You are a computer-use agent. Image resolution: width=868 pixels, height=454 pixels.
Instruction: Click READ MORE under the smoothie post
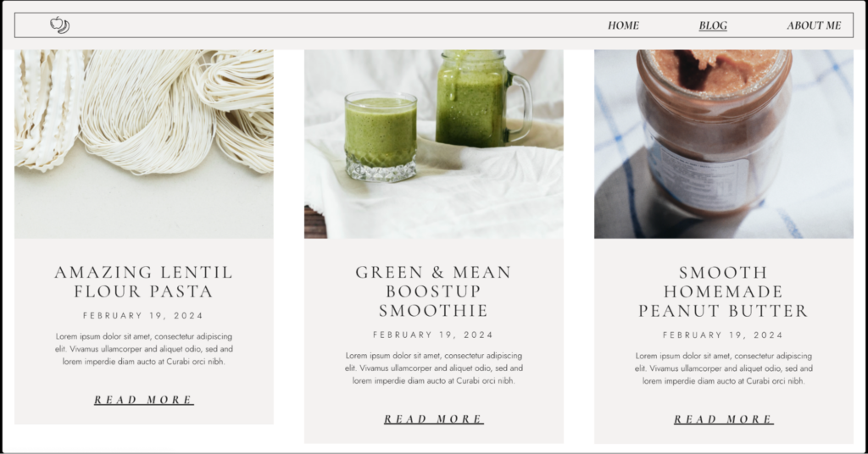(x=434, y=419)
